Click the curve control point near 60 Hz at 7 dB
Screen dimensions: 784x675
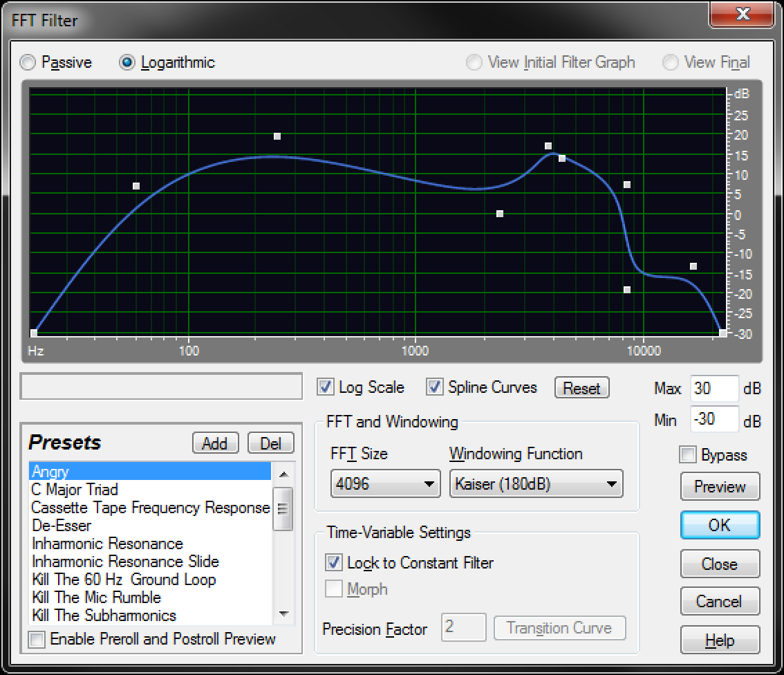click(x=136, y=186)
